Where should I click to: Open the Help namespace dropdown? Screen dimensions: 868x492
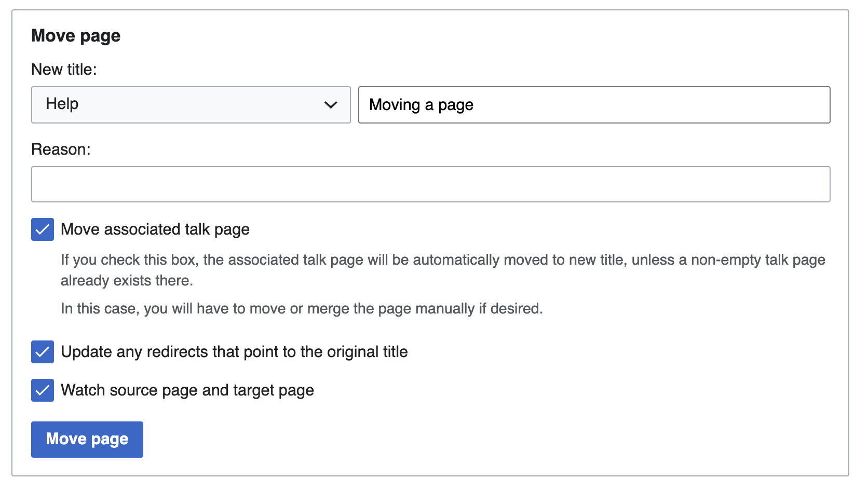click(191, 105)
